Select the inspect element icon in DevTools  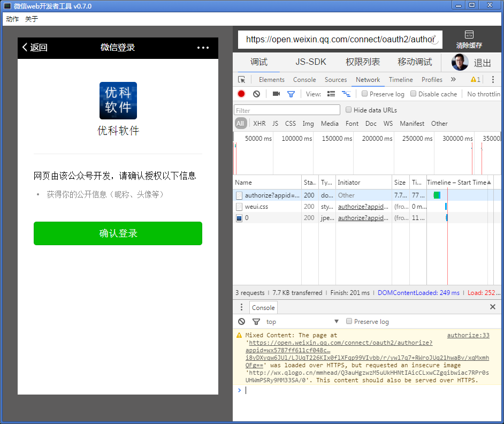point(241,79)
